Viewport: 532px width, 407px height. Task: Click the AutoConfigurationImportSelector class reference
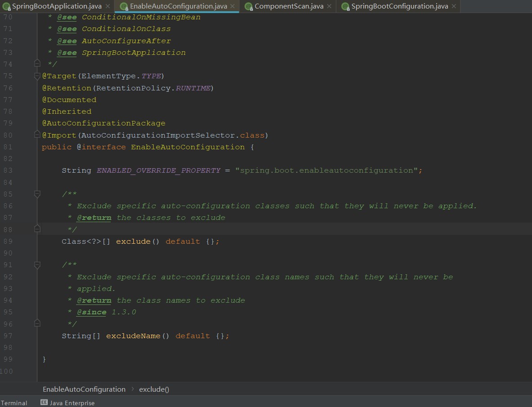click(158, 135)
